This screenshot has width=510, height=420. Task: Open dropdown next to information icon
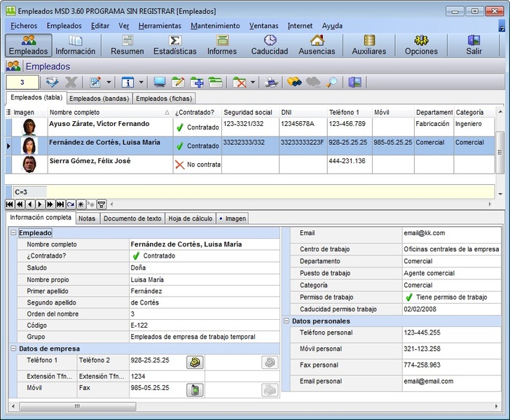point(142,82)
